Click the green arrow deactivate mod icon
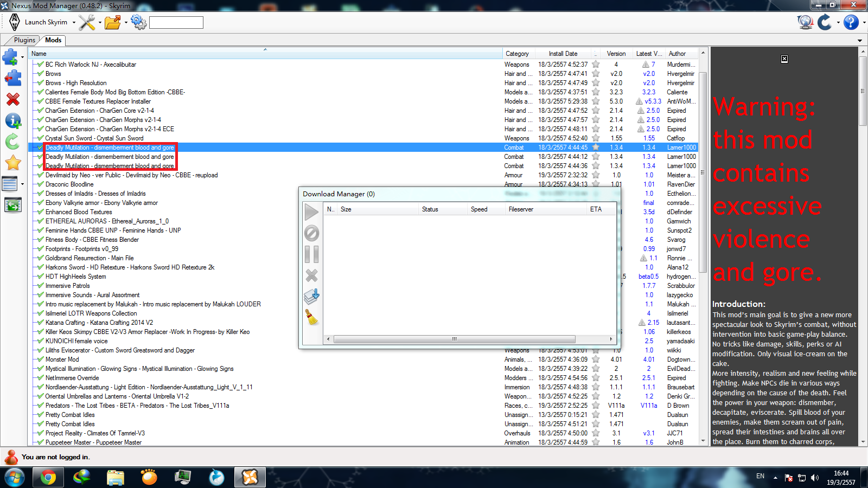The image size is (868, 488). [12, 142]
